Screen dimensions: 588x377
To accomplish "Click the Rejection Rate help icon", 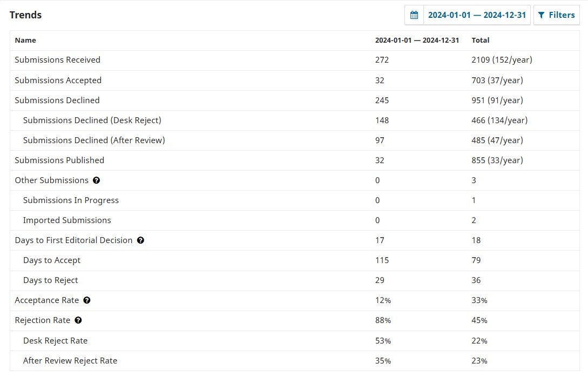I will pyautogui.click(x=78, y=320).
